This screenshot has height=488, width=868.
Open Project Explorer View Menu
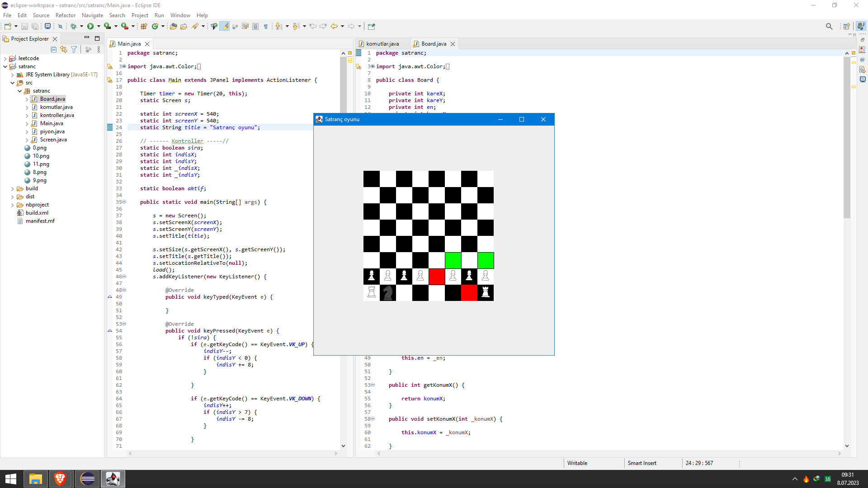(x=99, y=49)
